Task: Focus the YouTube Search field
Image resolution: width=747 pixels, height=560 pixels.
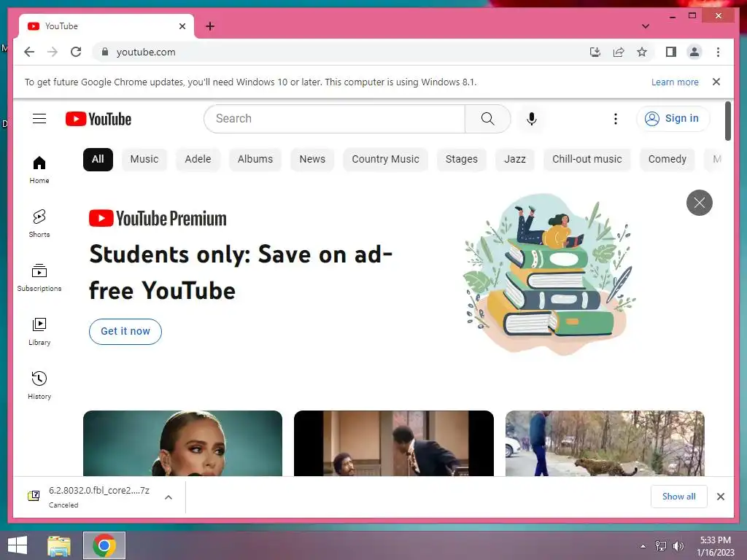Action: pos(334,119)
